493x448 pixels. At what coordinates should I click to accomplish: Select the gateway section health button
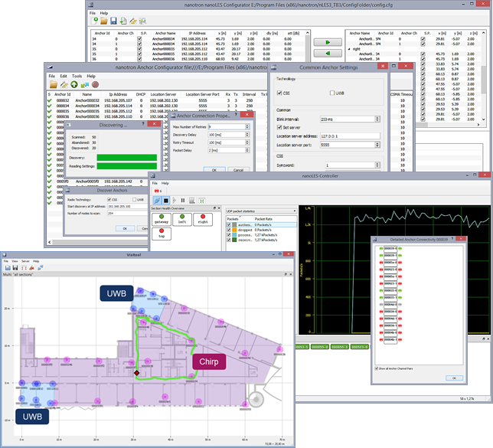162,219
